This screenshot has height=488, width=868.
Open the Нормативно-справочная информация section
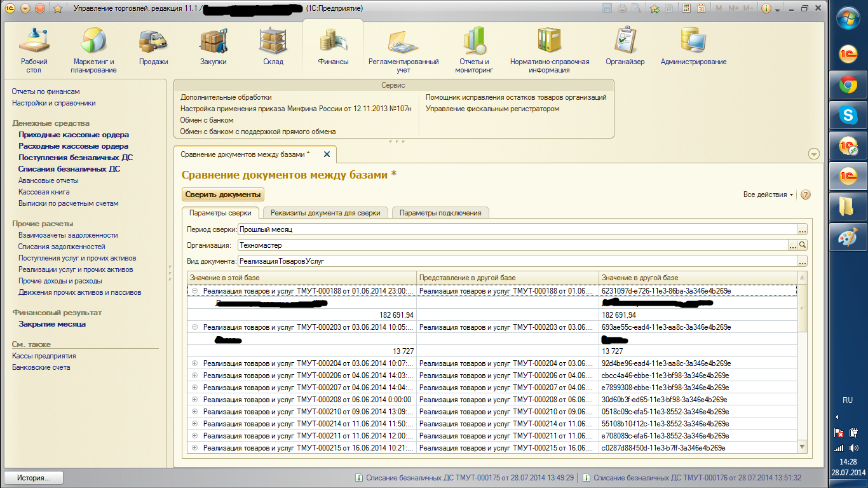click(x=550, y=50)
